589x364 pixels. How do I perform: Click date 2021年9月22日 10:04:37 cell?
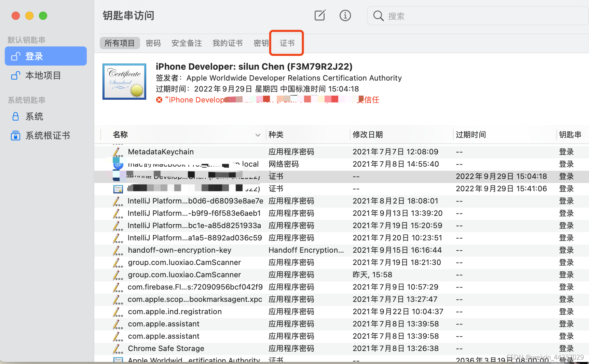pyautogui.click(x=398, y=311)
